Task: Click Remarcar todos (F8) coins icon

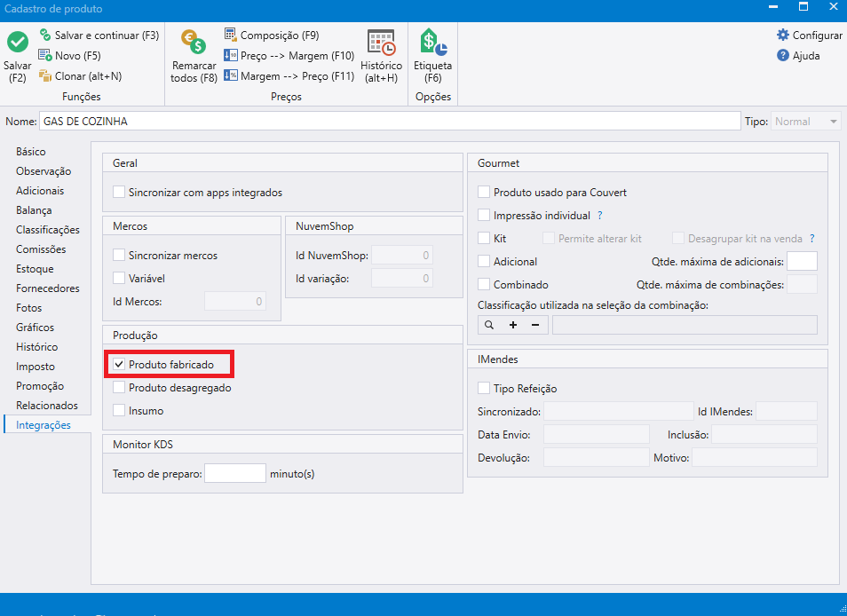Action: coord(194,42)
